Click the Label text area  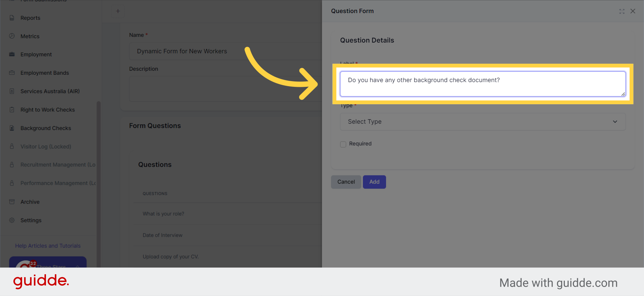pos(483,84)
